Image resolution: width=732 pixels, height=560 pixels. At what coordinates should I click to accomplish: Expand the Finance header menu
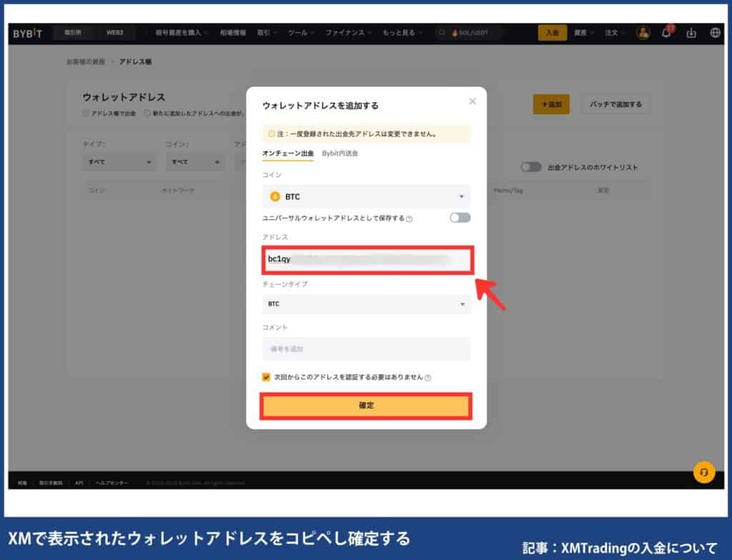[348, 33]
